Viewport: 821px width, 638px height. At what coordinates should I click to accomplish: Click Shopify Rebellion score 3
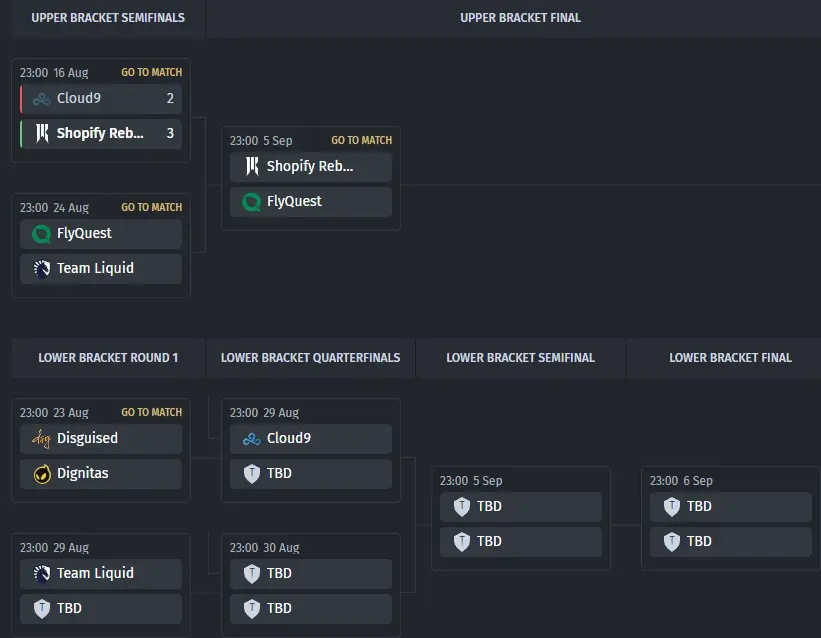170,133
